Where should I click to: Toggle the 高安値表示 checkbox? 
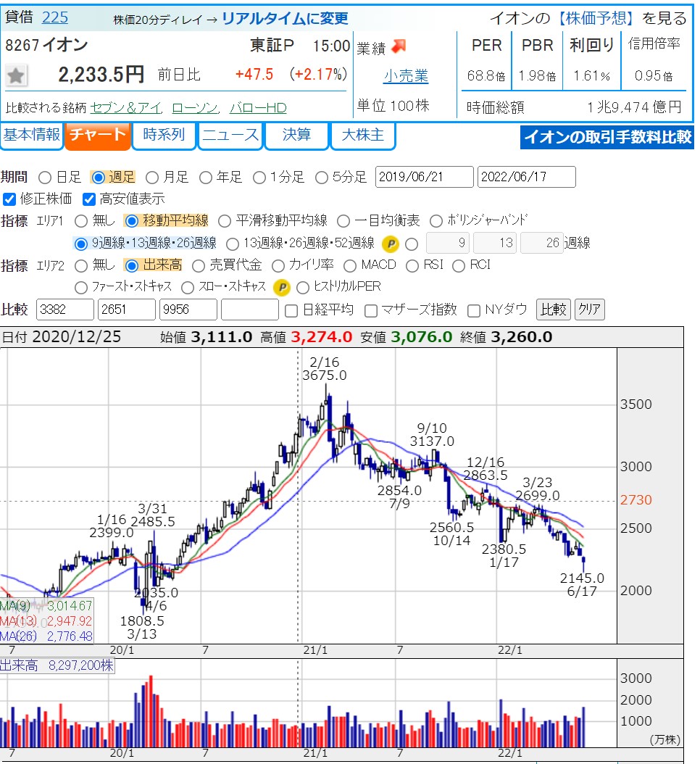[x=89, y=199]
